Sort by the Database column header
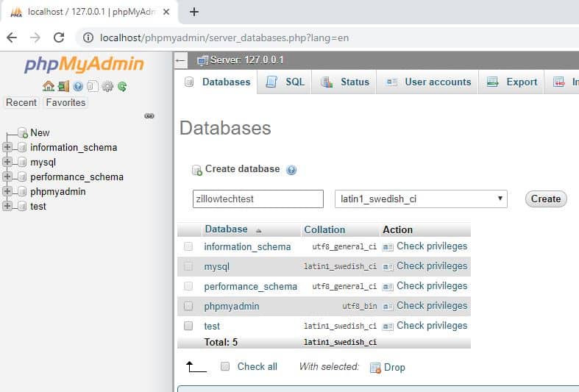 coord(226,229)
